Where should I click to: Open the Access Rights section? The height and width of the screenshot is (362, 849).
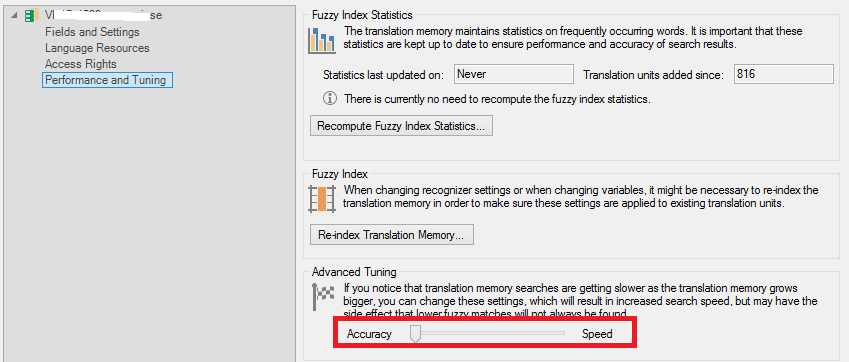81,64
